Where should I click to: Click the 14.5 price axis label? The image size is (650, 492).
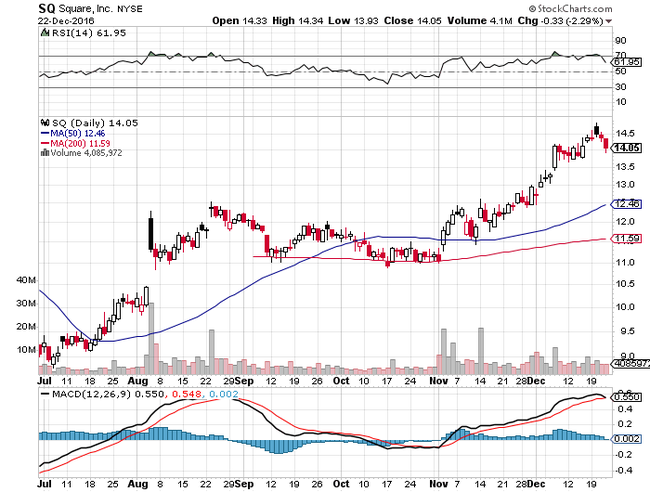click(x=625, y=133)
